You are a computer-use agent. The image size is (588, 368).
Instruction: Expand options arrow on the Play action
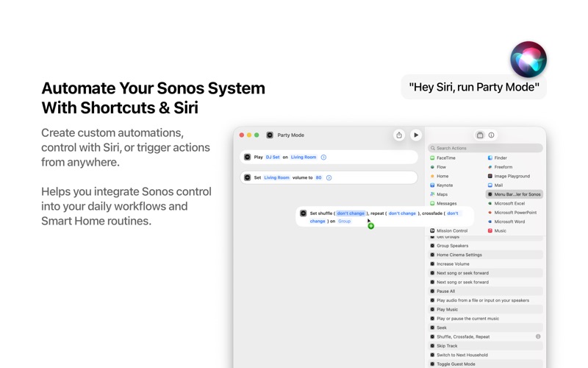click(323, 158)
